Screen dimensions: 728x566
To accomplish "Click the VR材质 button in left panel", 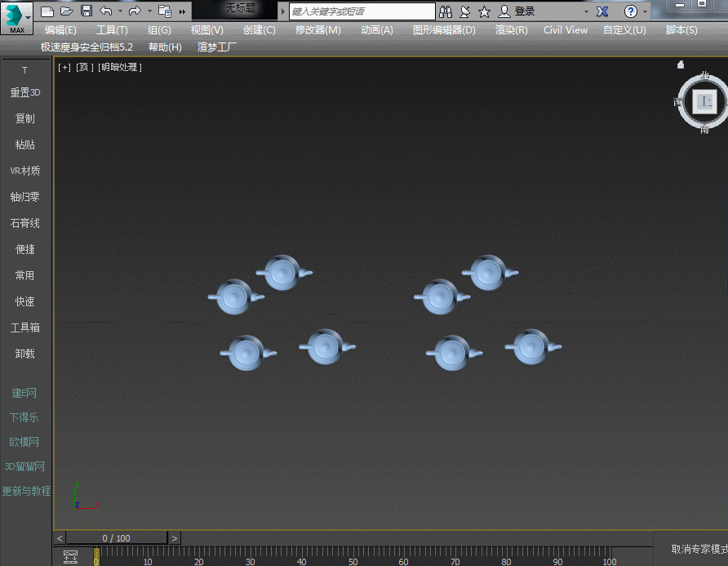I will point(24,171).
